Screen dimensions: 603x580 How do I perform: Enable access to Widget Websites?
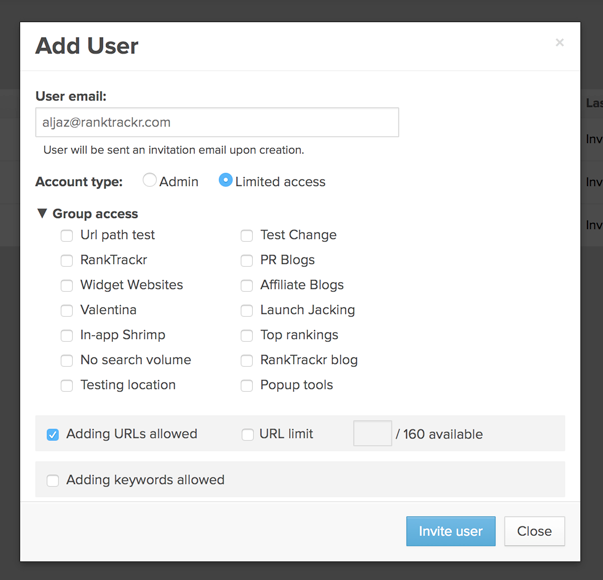[x=67, y=285]
